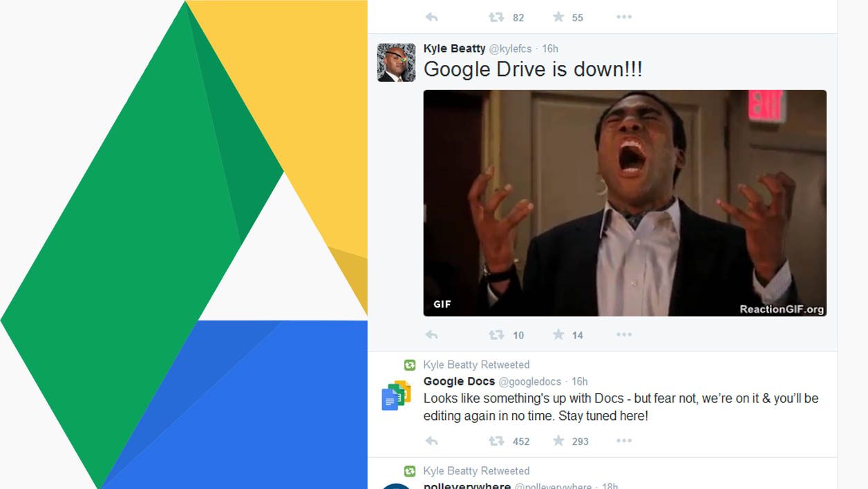
Task: Open the 16h timestamp on Google Docs tweet
Action: (580, 381)
